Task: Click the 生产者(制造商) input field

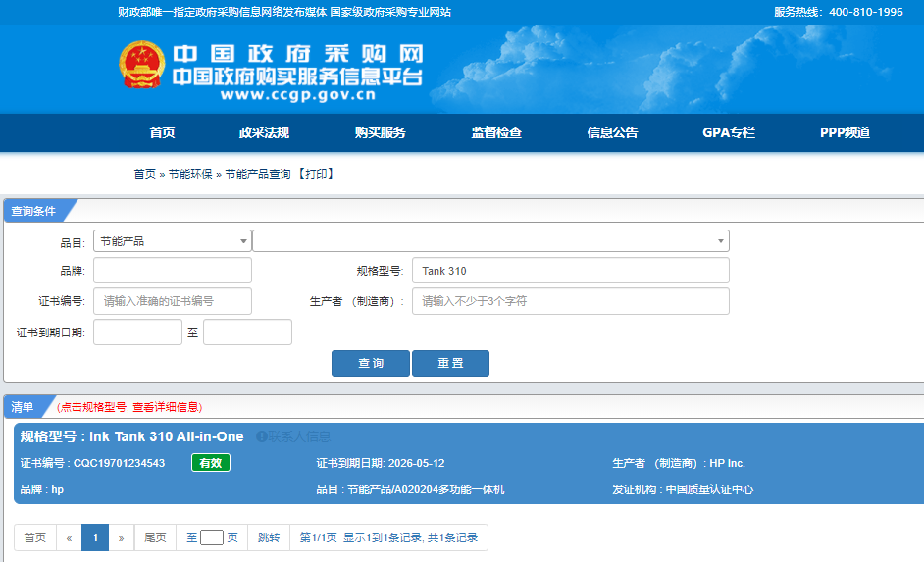Action: 571,301
